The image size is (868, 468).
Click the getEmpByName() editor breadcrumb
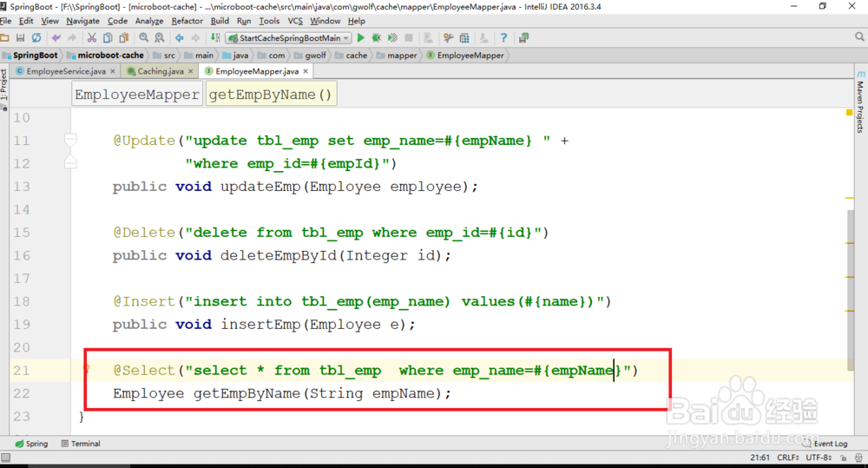click(271, 94)
